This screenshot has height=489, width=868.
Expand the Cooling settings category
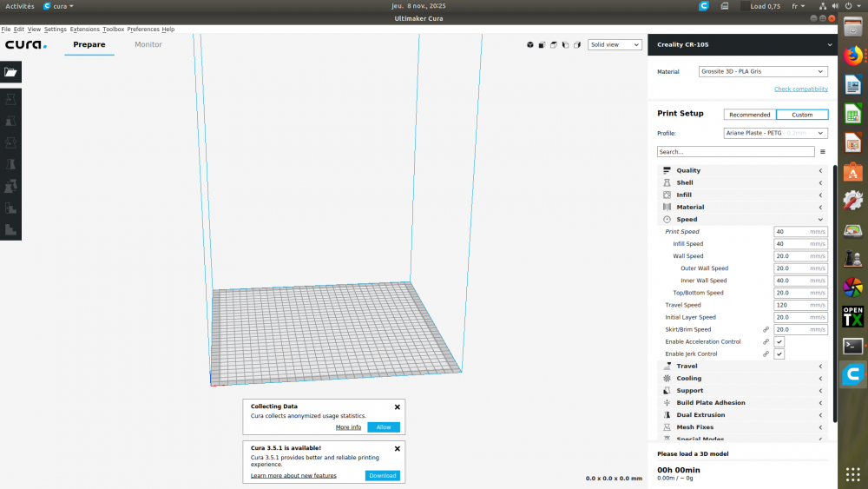point(742,378)
